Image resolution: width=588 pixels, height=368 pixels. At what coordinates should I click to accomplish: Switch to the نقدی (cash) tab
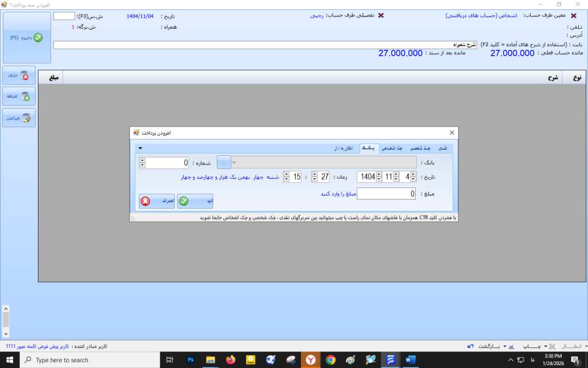click(x=443, y=148)
